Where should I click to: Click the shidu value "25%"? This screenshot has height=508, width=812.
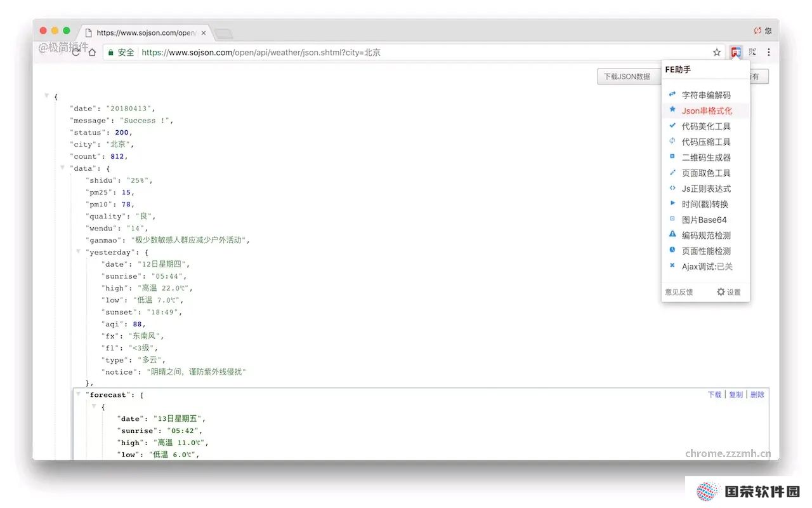pyautogui.click(x=138, y=180)
